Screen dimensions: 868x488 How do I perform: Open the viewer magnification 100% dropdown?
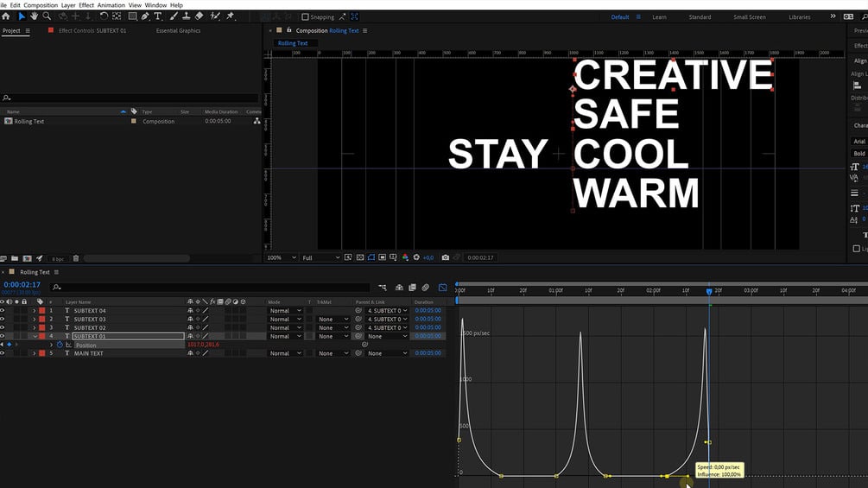tap(282, 258)
